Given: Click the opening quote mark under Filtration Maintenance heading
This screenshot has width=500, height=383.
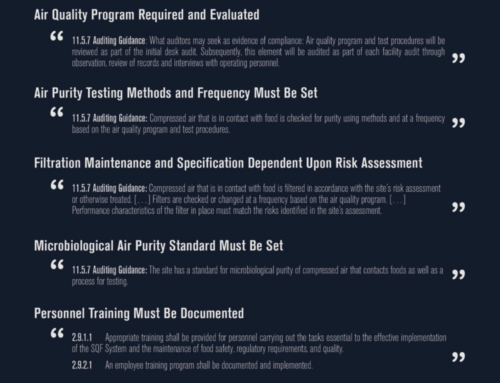Looking at the screenshot, I should pos(57,185).
